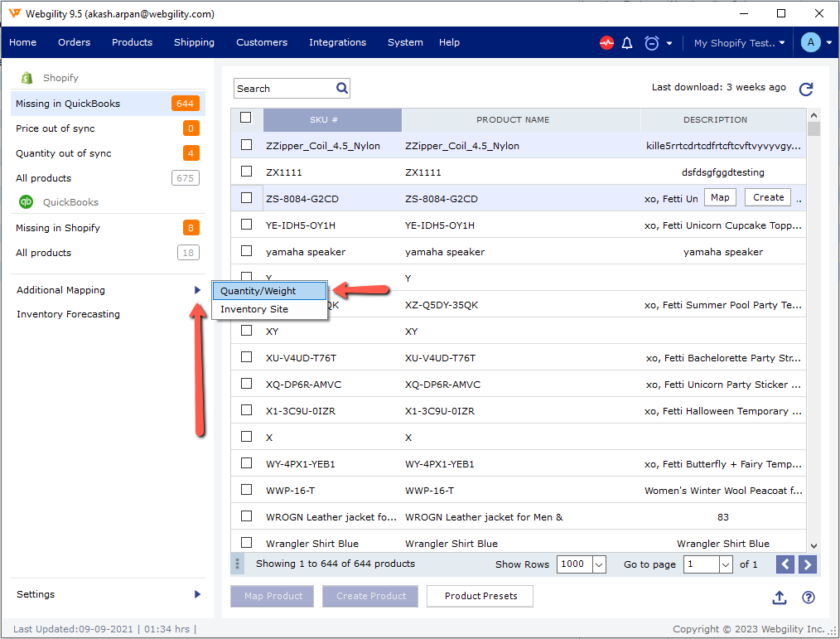Check the WWP-16-T row checkbox

[246, 490]
